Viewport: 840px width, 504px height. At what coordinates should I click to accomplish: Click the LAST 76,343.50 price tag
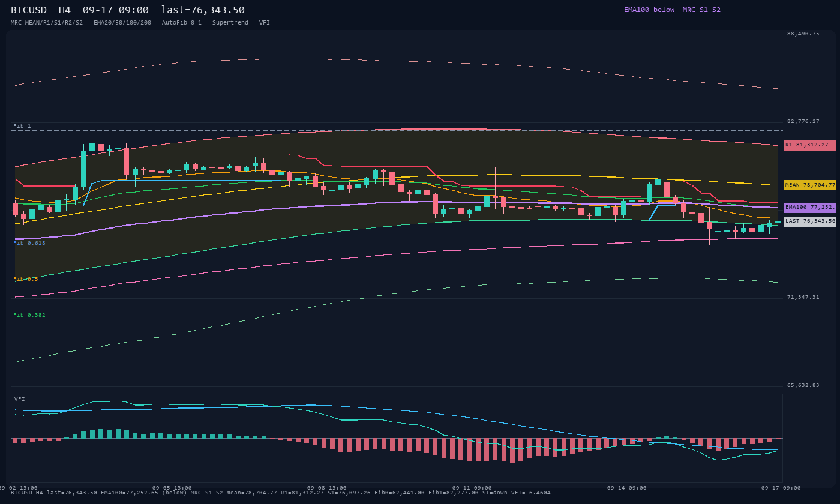[809, 221]
